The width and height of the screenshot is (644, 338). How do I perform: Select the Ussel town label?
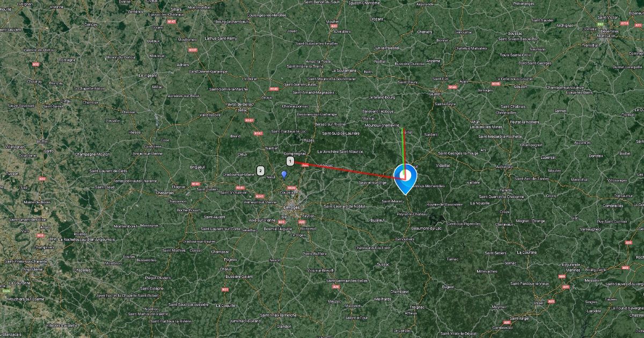pyautogui.click(x=538, y=303)
